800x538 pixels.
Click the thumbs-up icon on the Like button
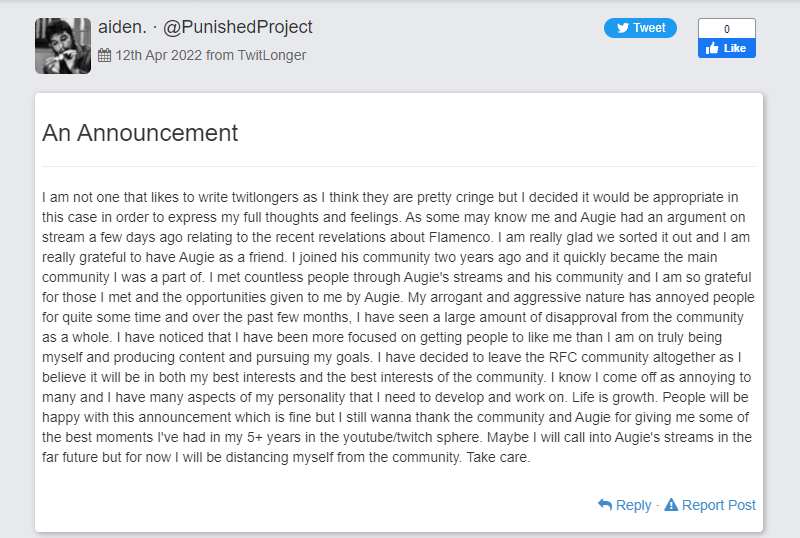coord(712,48)
